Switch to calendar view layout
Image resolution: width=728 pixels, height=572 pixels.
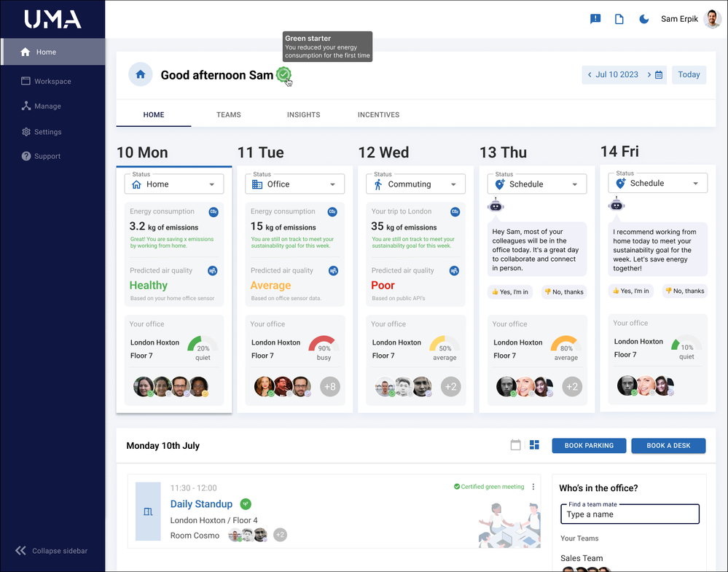(515, 445)
